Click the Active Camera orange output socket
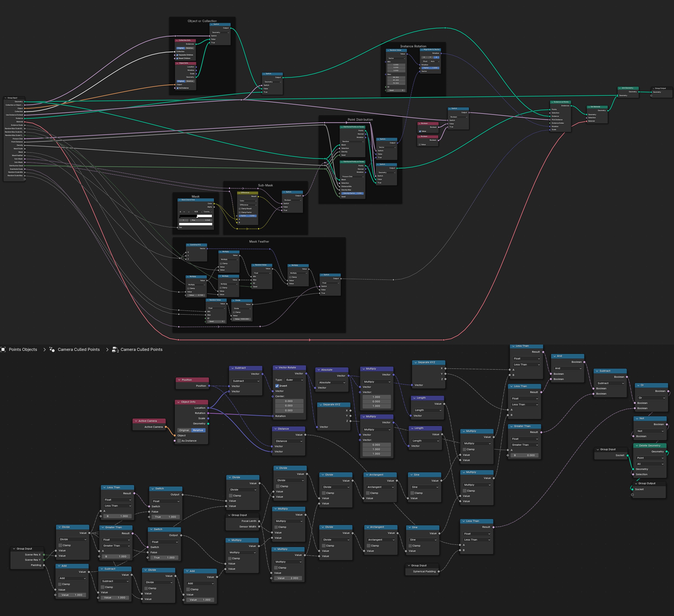Image resolution: width=674 pixels, height=616 pixels. [x=166, y=427]
